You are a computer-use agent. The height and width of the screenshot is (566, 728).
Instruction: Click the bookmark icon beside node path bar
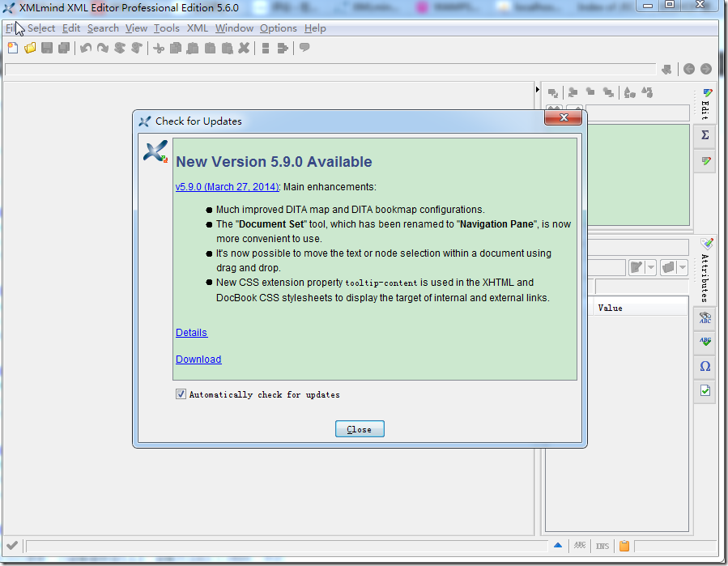pos(666,70)
